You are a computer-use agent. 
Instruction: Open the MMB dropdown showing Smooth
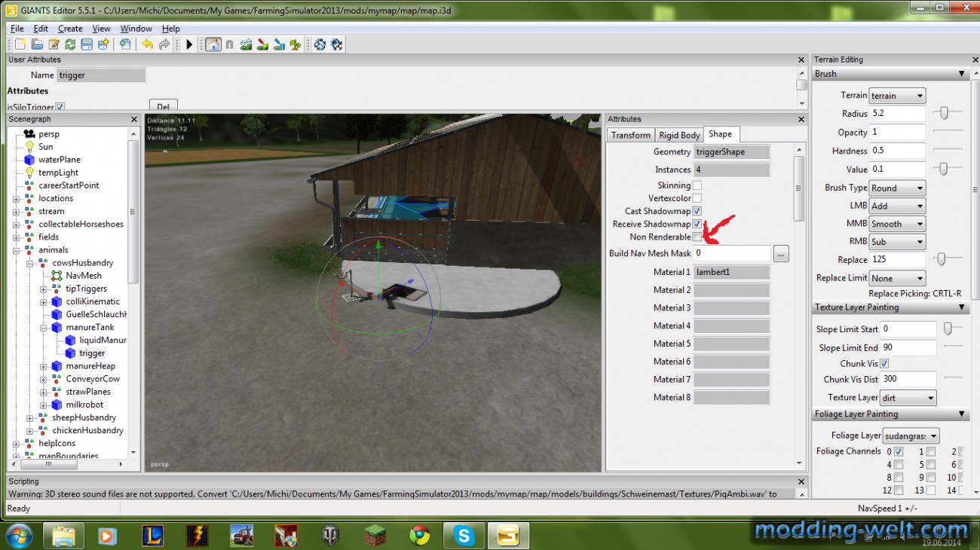pyautogui.click(x=897, y=224)
